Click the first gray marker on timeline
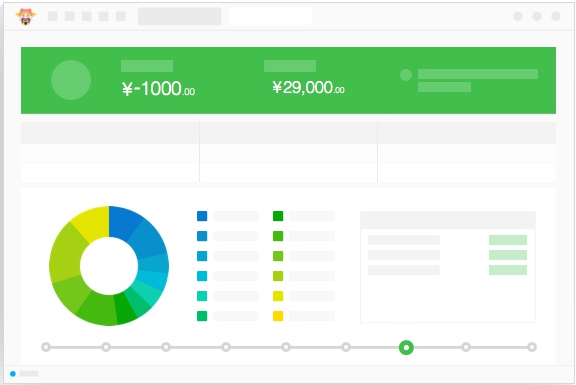 [46, 347]
